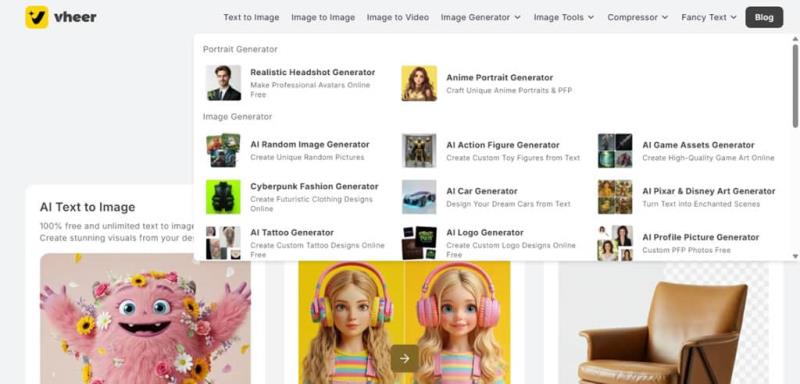Click the AI Pixar & Disney Art Generator icon
This screenshot has width=800, height=384.
coord(615,197)
